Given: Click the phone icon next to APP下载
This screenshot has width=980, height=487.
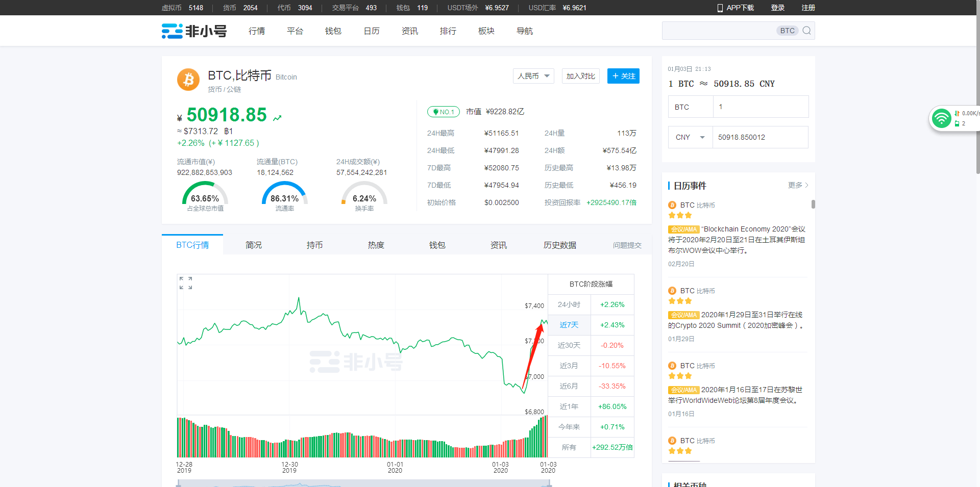Looking at the screenshot, I should [x=720, y=8].
